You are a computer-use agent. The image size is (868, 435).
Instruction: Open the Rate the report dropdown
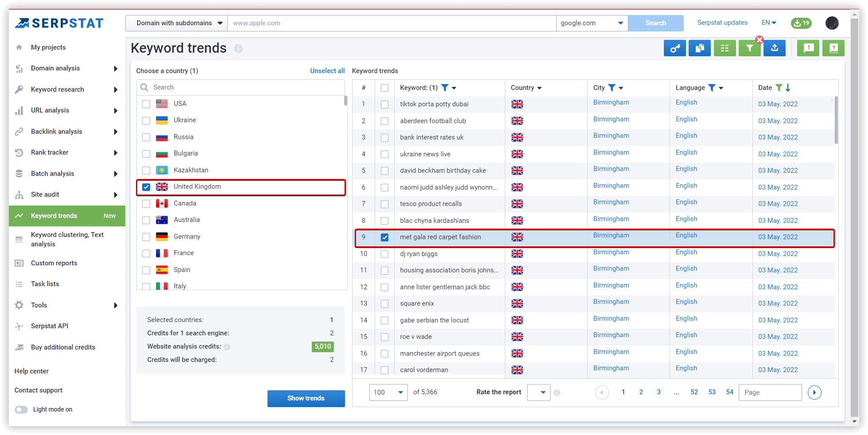(x=539, y=392)
